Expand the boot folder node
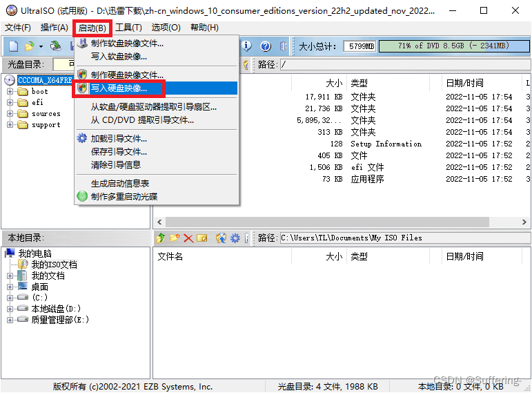532x393 pixels. (x=10, y=91)
